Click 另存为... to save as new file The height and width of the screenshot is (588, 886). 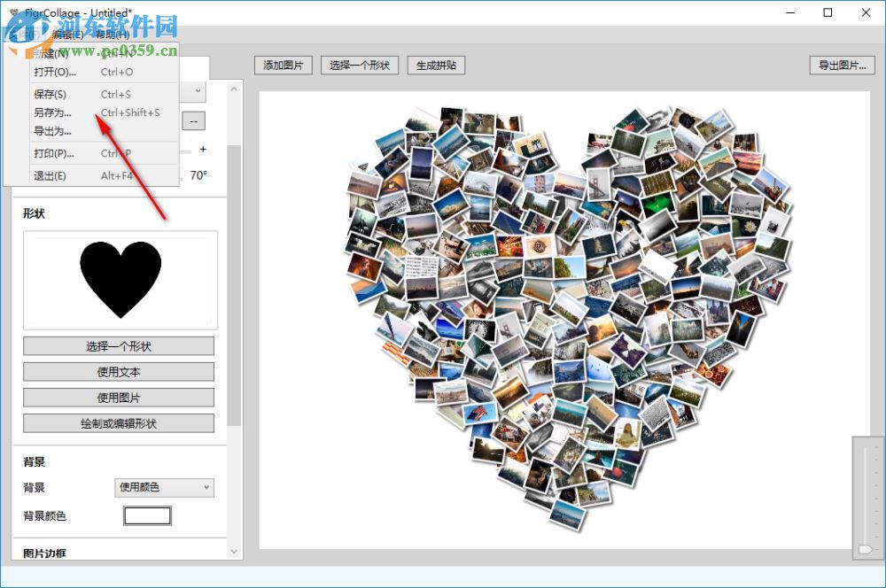[x=53, y=112]
